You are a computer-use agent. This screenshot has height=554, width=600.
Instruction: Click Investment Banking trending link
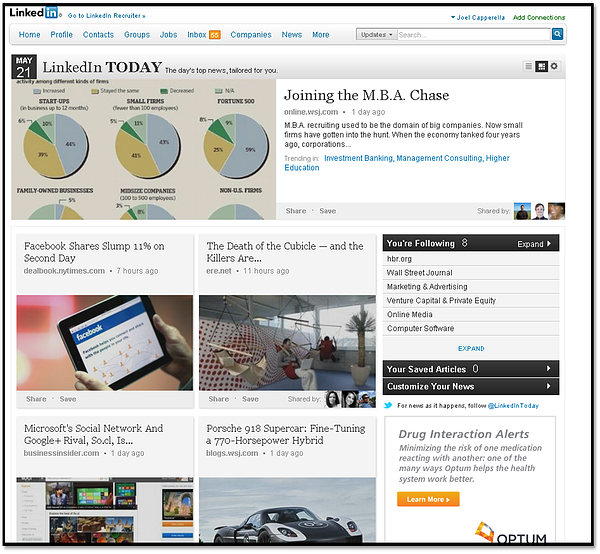pyautogui.click(x=358, y=158)
